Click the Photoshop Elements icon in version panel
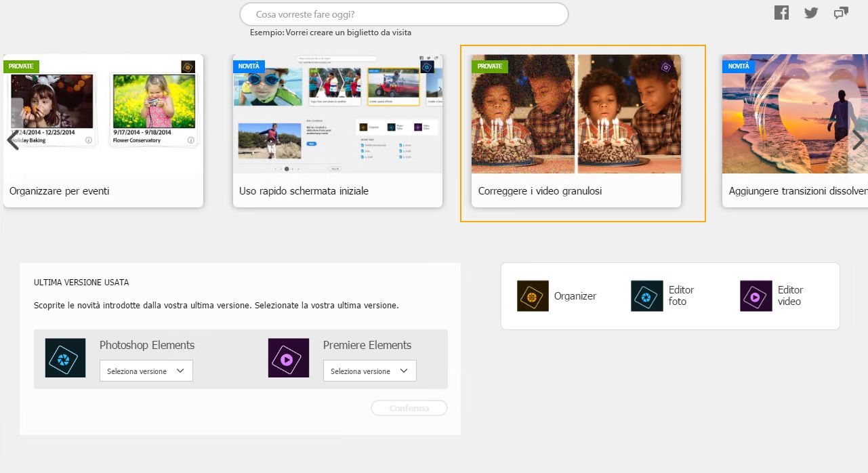868x473 pixels. pyautogui.click(x=66, y=358)
